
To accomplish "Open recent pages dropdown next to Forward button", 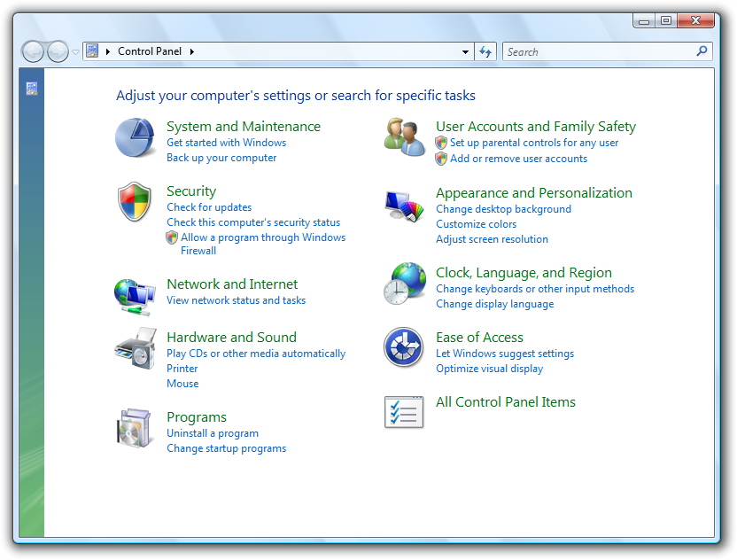I will pyautogui.click(x=75, y=51).
